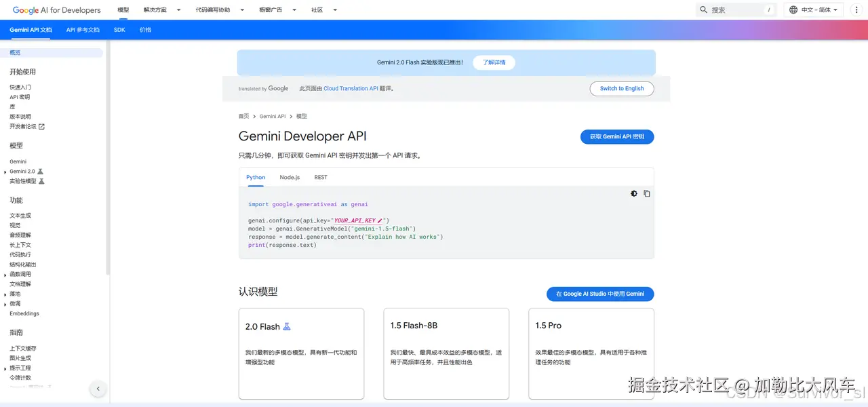Image resolution: width=868 pixels, height=407 pixels.
Task: Open the 中文 – 简体 language selector
Action: [814, 9]
